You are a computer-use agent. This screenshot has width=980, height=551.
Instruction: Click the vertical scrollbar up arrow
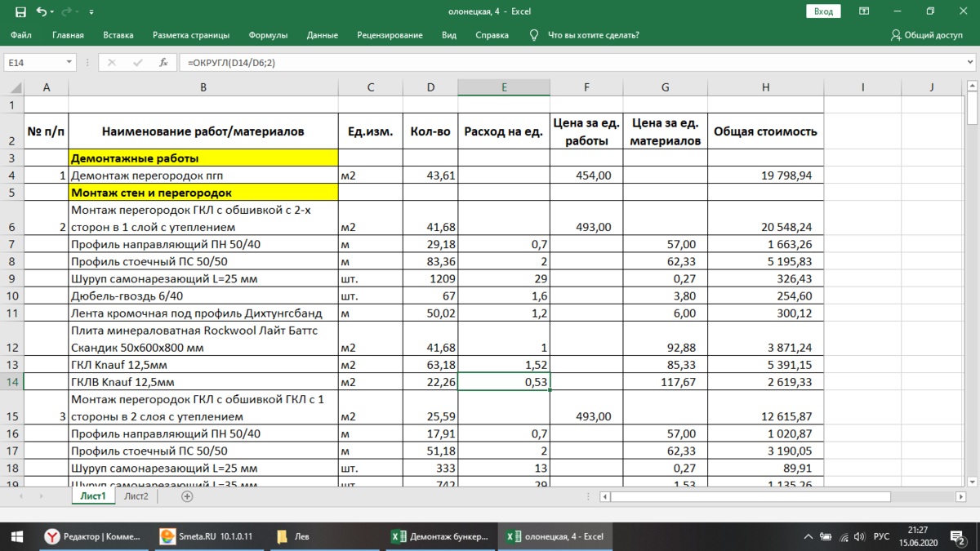click(x=973, y=86)
